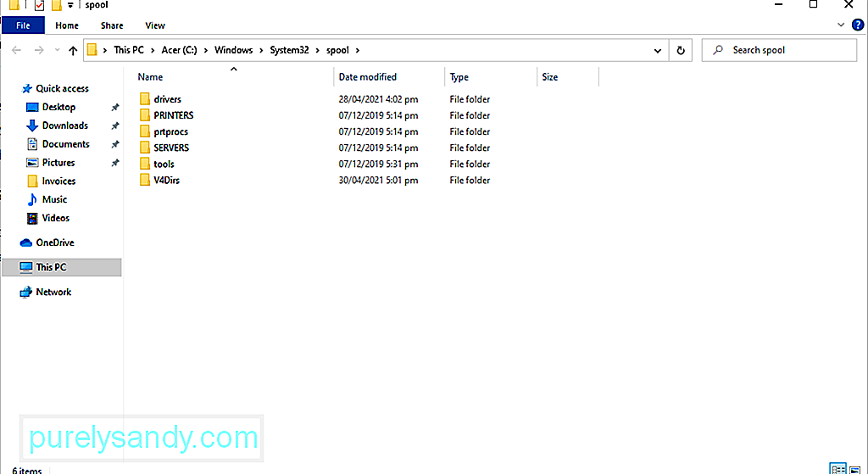The height and width of the screenshot is (474, 868).
Task: Click spool in address breadcrumb
Action: (x=337, y=50)
